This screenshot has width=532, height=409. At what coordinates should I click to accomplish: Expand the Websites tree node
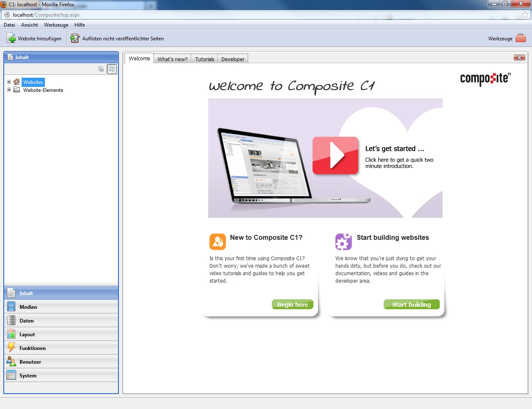point(9,82)
